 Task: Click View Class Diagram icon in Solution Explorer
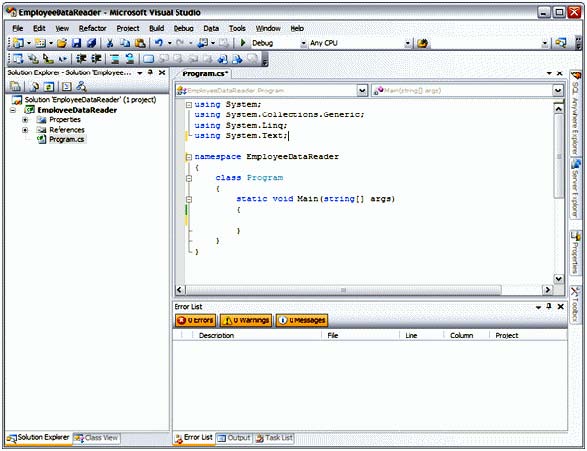pos(81,86)
